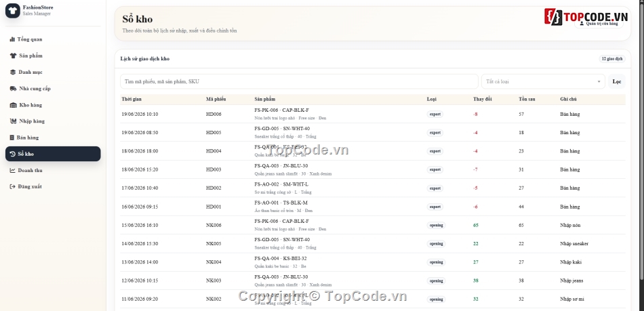Click voucher code NK005
This screenshot has height=311, width=644.
tap(214, 244)
